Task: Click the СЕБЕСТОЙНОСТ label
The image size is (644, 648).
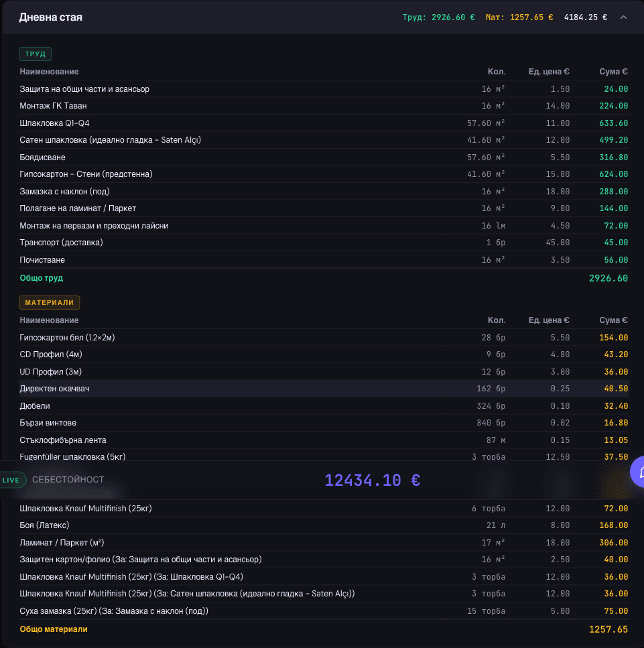Action: pos(68,480)
